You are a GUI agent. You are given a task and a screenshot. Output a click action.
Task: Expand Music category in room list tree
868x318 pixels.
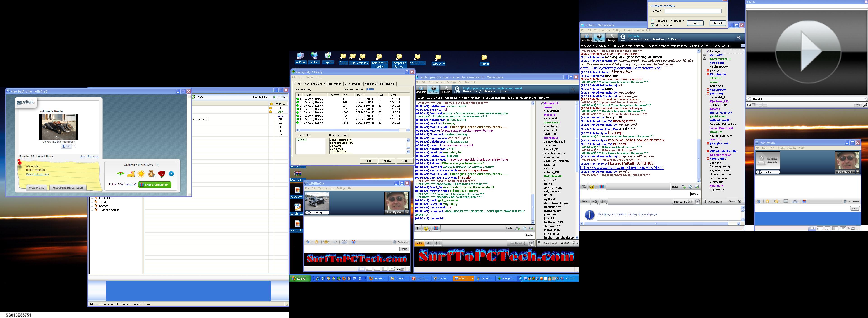pos(92,202)
